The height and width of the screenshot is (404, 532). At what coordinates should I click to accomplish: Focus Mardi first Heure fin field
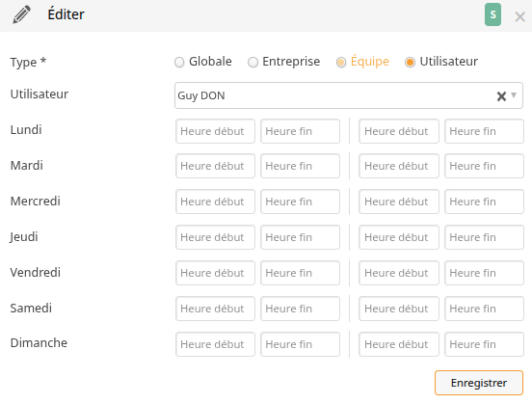tap(300, 166)
